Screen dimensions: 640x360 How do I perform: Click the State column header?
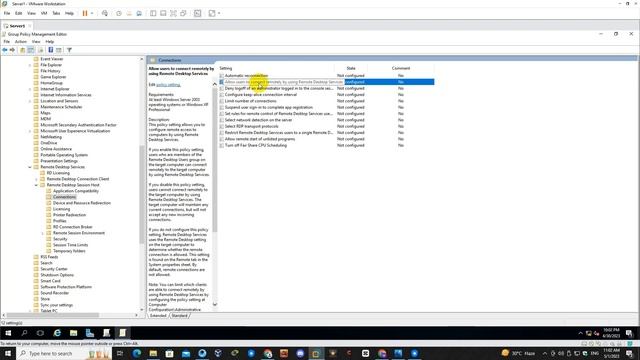coord(351,68)
